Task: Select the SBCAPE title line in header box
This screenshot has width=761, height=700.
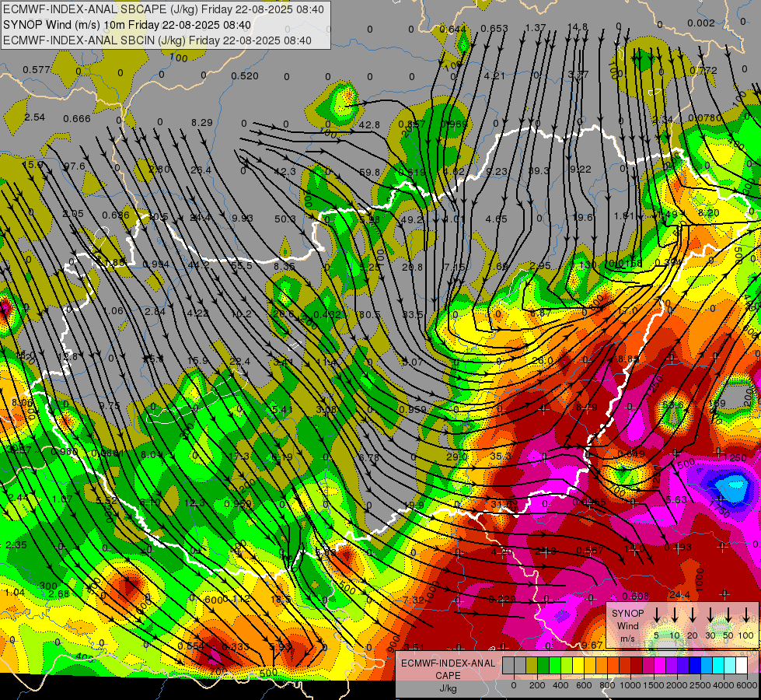Action: tap(163, 9)
